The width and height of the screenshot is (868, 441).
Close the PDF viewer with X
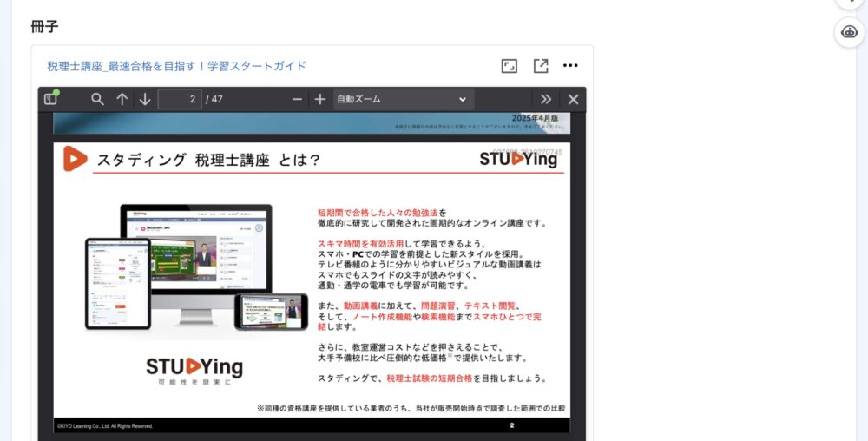tap(573, 99)
